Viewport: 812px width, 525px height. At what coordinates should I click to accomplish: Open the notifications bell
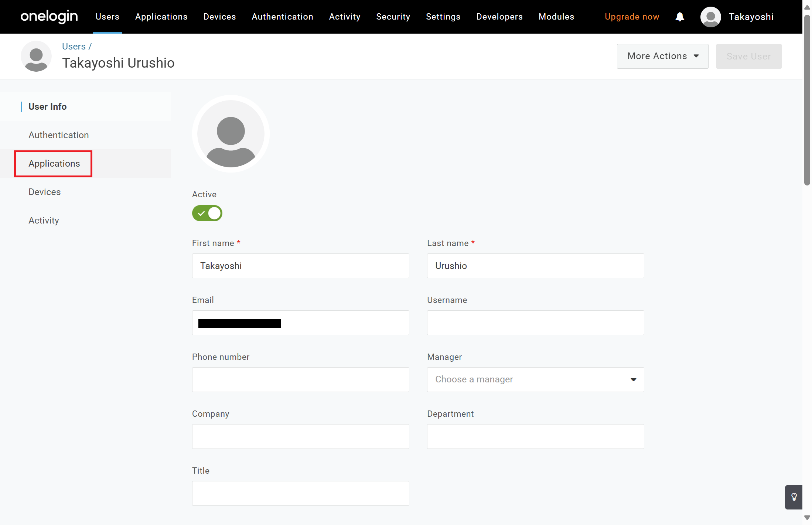tap(680, 17)
